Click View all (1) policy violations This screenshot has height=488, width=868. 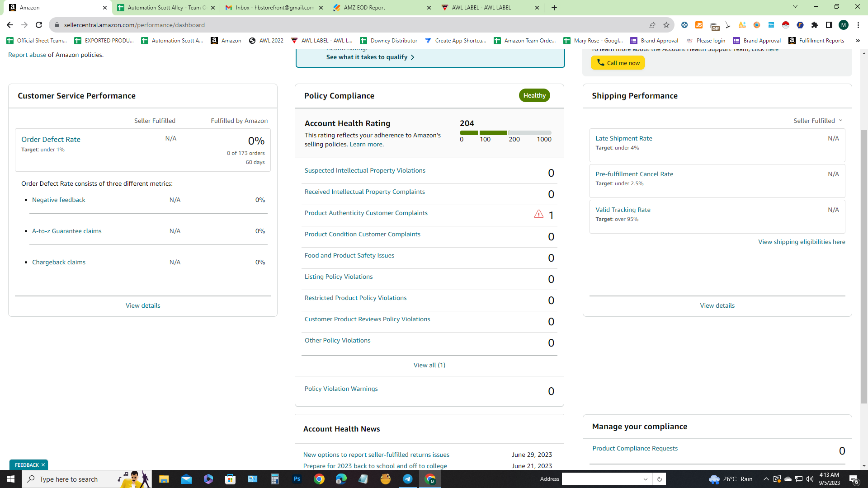click(429, 365)
